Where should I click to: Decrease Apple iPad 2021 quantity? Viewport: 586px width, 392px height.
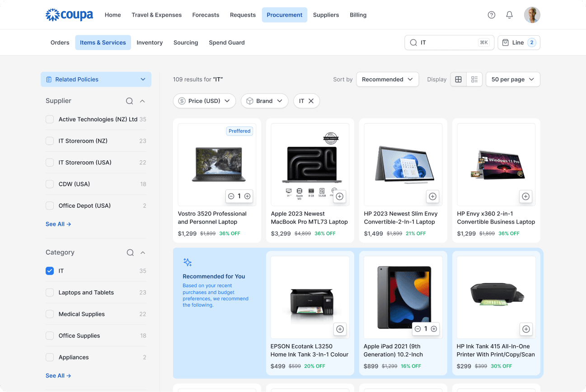pyautogui.click(x=418, y=329)
